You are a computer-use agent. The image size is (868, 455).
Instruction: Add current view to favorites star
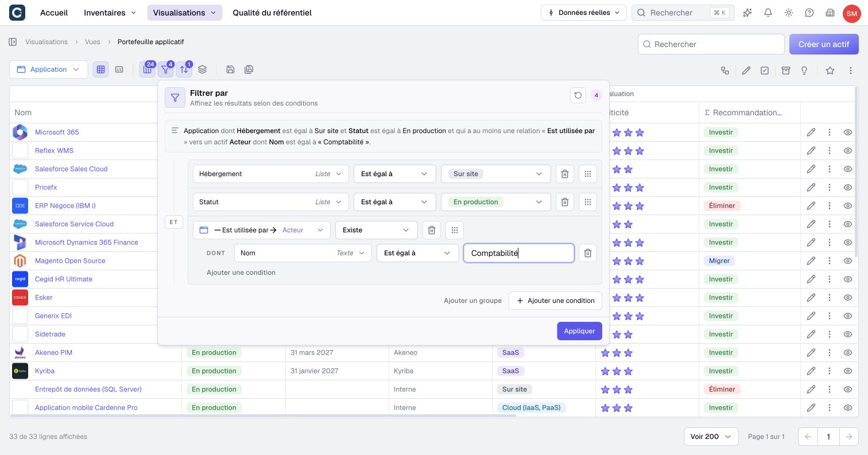pyautogui.click(x=830, y=71)
